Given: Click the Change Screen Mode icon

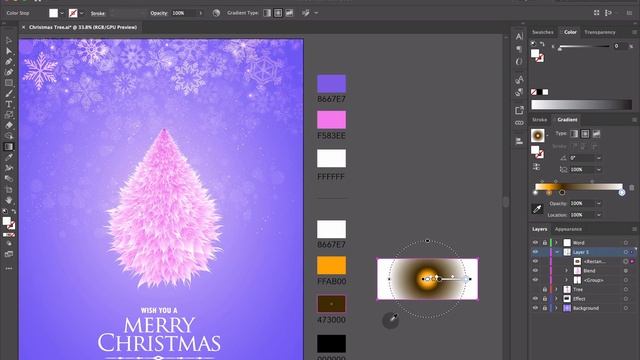Looking at the screenshot, I should 9,254.
